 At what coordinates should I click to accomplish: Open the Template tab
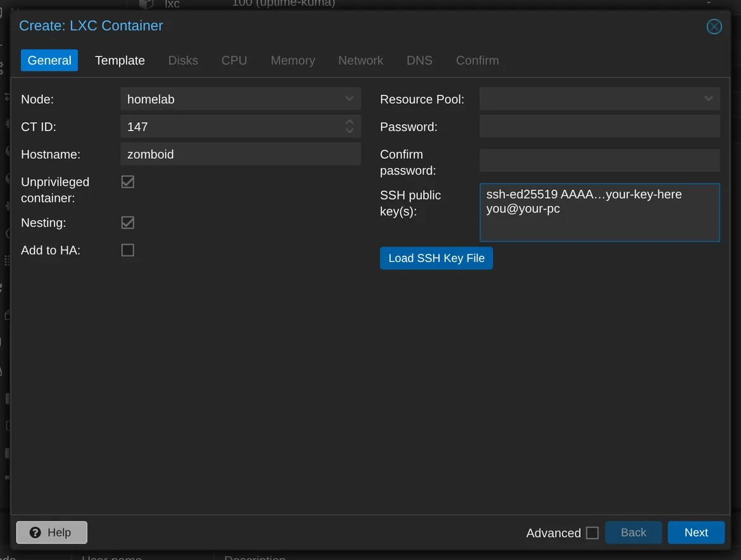120,61
